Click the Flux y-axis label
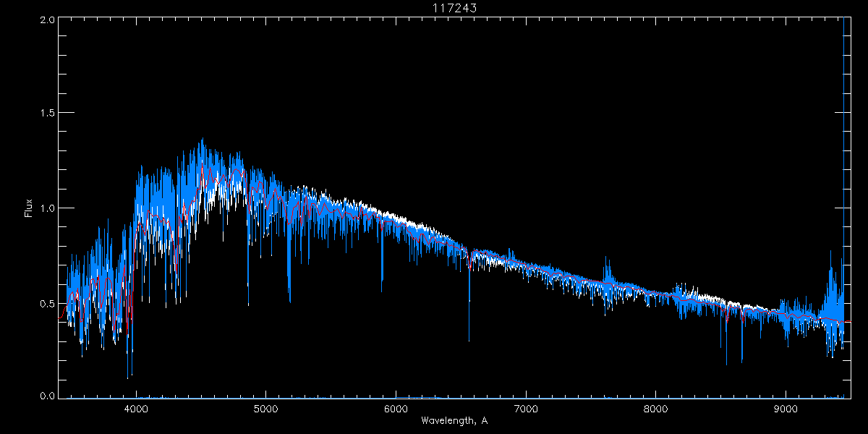 tap(29, 208)
